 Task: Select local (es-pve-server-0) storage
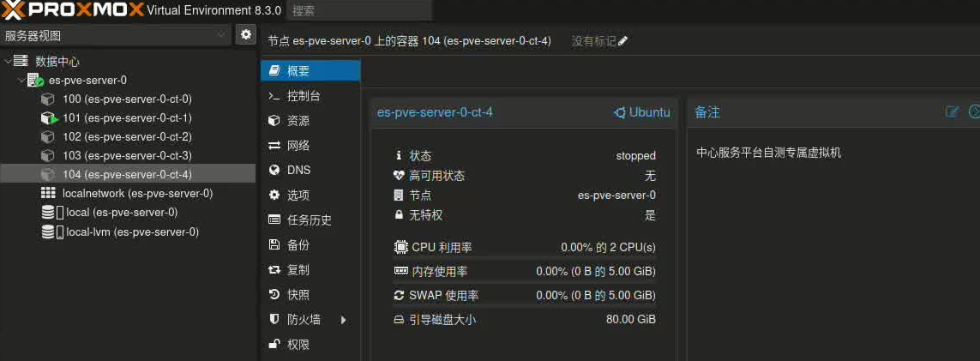coord(122,213)
